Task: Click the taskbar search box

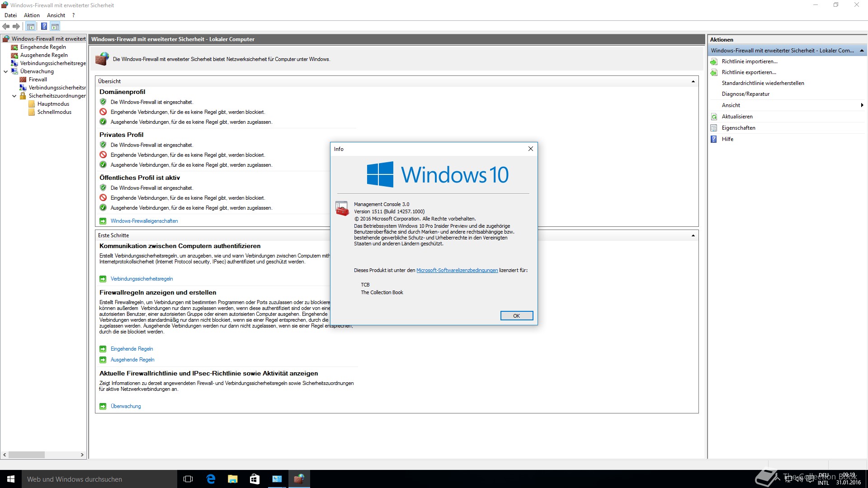Action: (x=99, y=479)
